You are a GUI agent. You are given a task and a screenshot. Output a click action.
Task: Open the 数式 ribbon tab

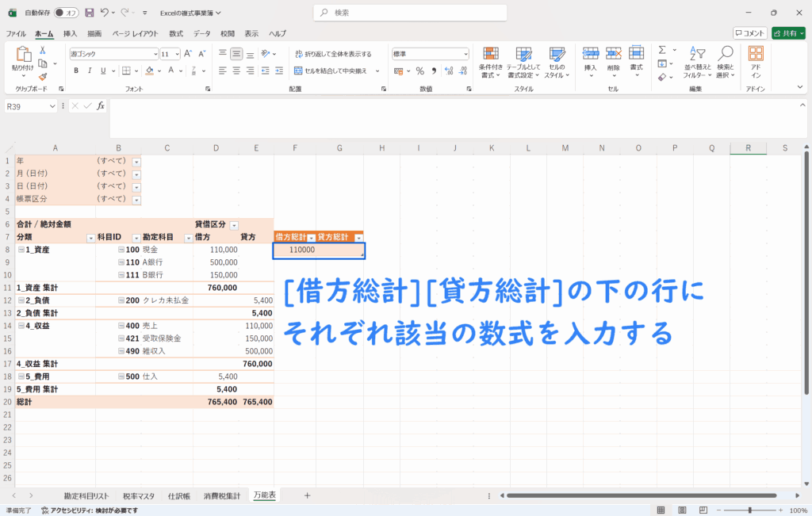[x=176, y=33]
